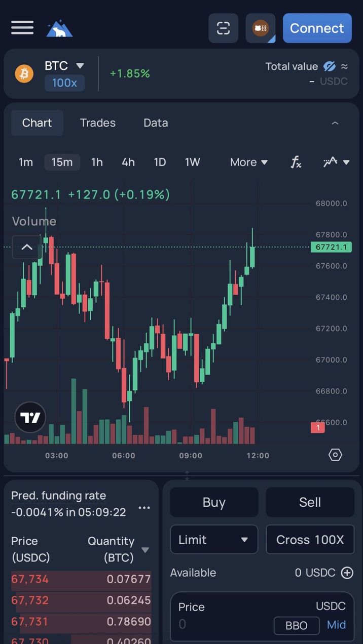Click the TradingView logo
The image size is (363, 644).
pyautogui.click(x=30, y=418)
